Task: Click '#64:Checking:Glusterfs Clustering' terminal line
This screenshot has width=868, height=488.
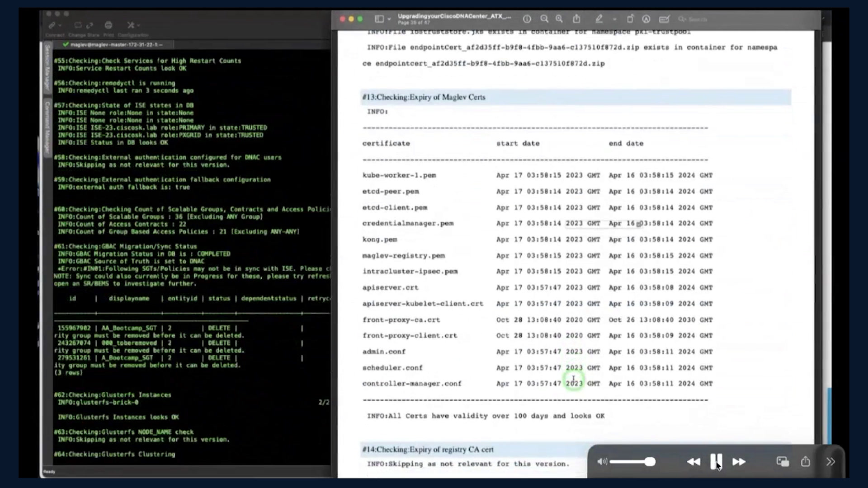Action: click(x=114, y=455)
